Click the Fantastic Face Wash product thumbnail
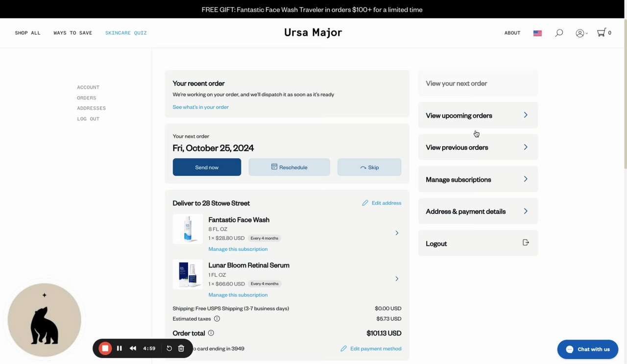Image resolution: width=627 pixels, height=364 pixels. 188,229
